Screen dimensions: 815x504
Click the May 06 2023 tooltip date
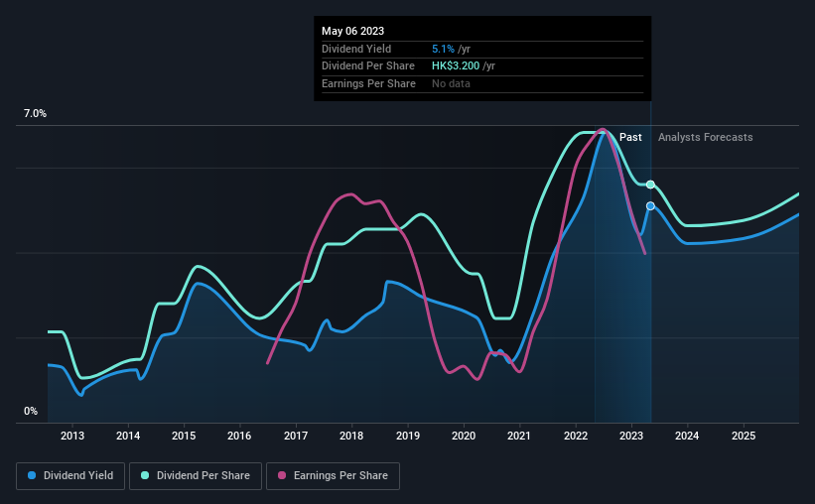tap(353, 31)
